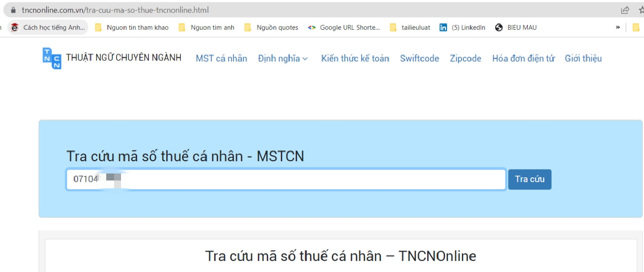This screenshot has width=644, height=272.
Task: Open the Google URL Shortener bookmark
Action: [x=344, y=27]
